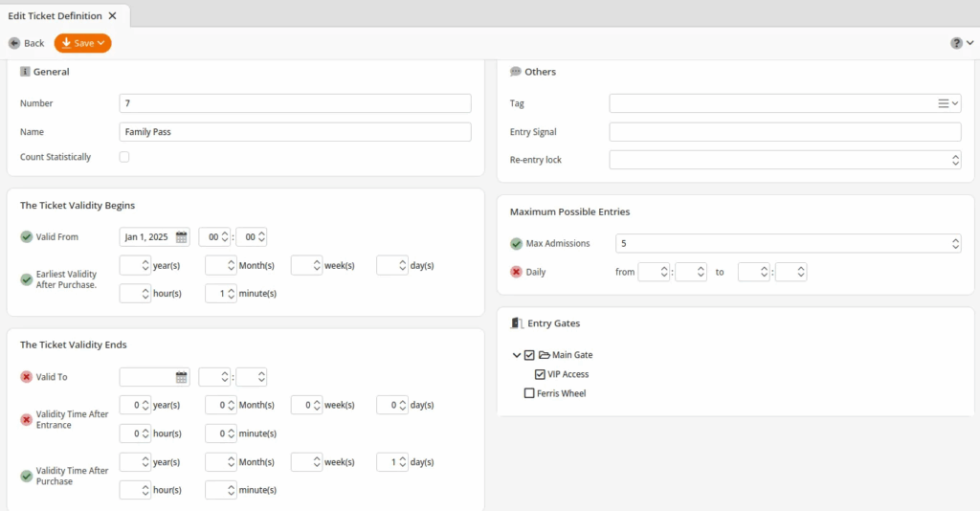Image resolution: width=980 pixels, height=511 pixels.
Task: Toggle the Valid From green status icon
Action: pyautogui.click(x=26, y=236)
